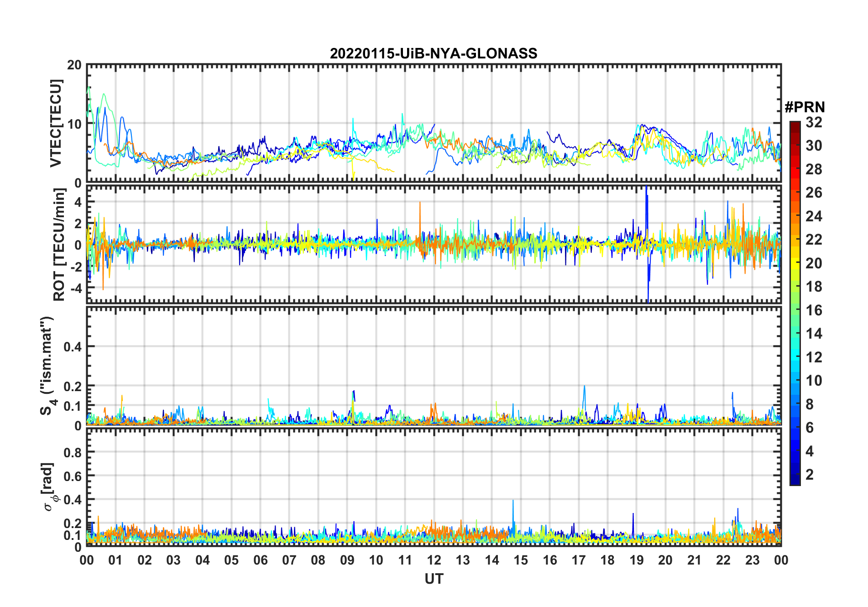Click the PRN colorbar gradient strip

point(795,303)
